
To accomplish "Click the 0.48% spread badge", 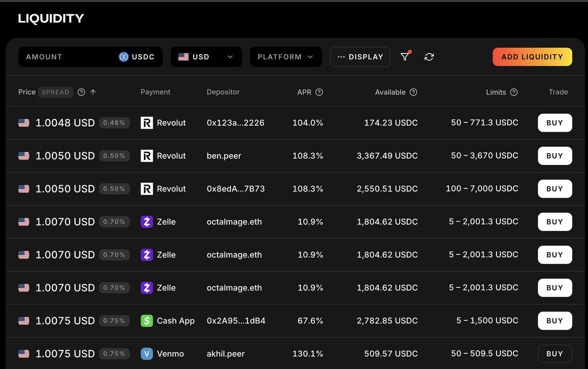I will coord(114,123).
